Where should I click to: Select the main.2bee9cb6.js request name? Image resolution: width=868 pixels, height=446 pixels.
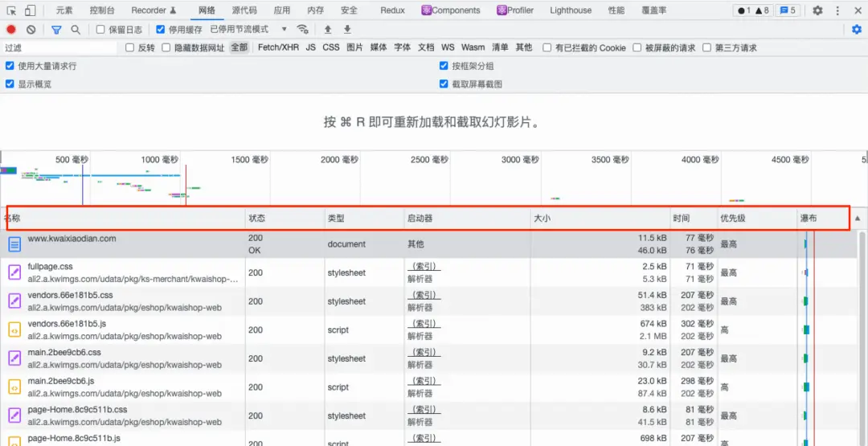(61, 381)
